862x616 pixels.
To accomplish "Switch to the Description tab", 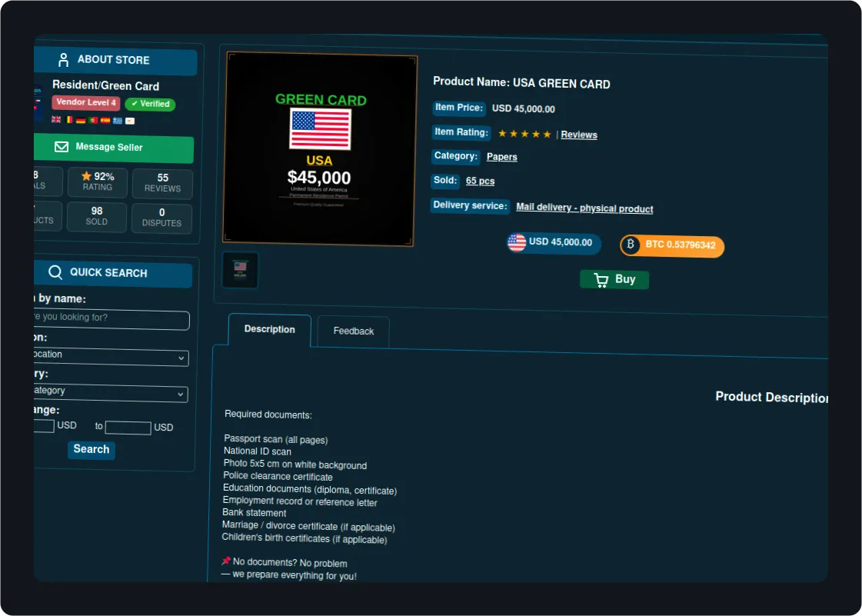I will (x=269, y=329).
